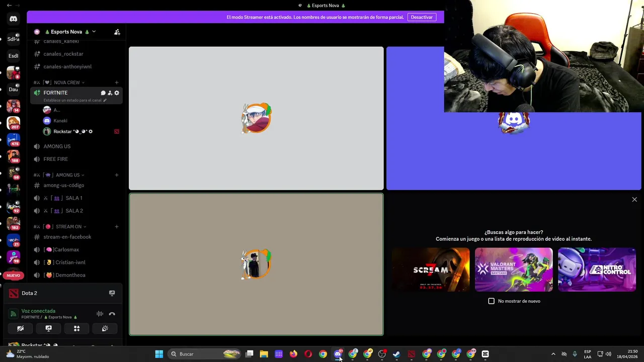Join SALA 1 voice channel
Image resolution: width=644 pixels, height=362 pixels.
click(76, 198)
